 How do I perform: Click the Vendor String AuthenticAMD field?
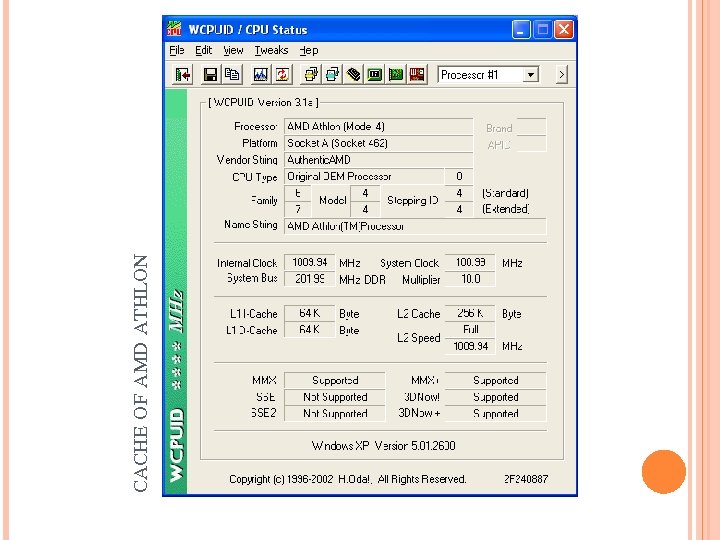[x=378, y=160]
